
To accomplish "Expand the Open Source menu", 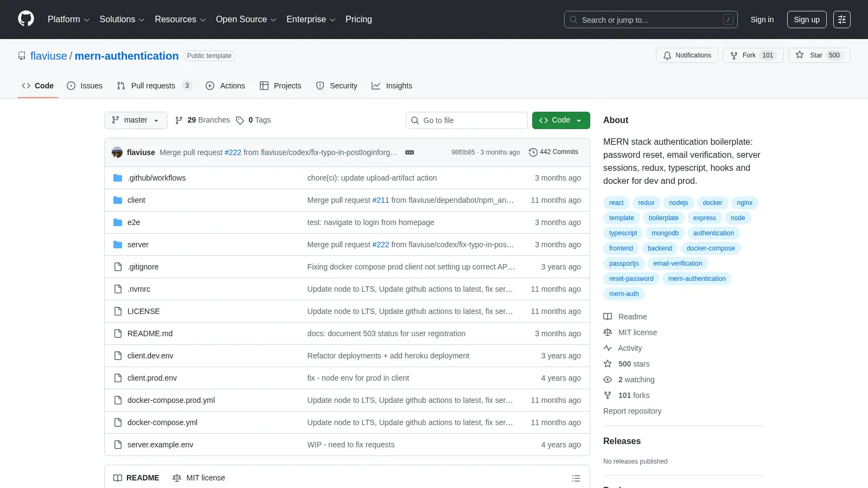I will 246,20.
